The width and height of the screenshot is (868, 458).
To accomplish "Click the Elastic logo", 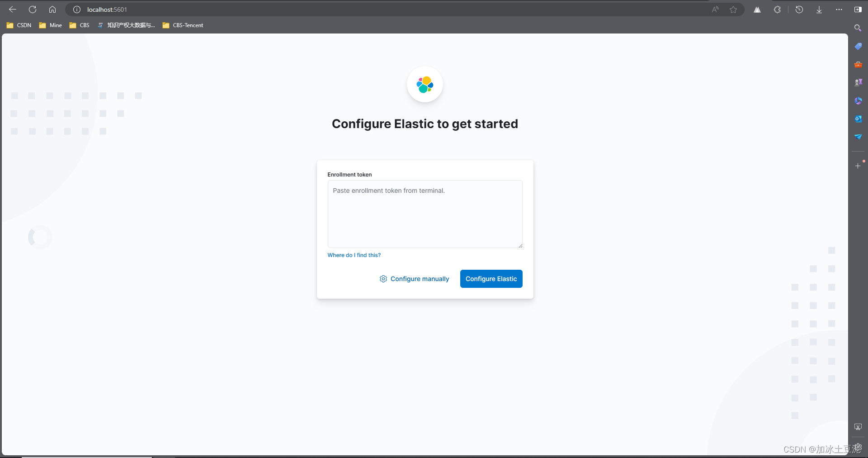I will [x=425, y=85].
